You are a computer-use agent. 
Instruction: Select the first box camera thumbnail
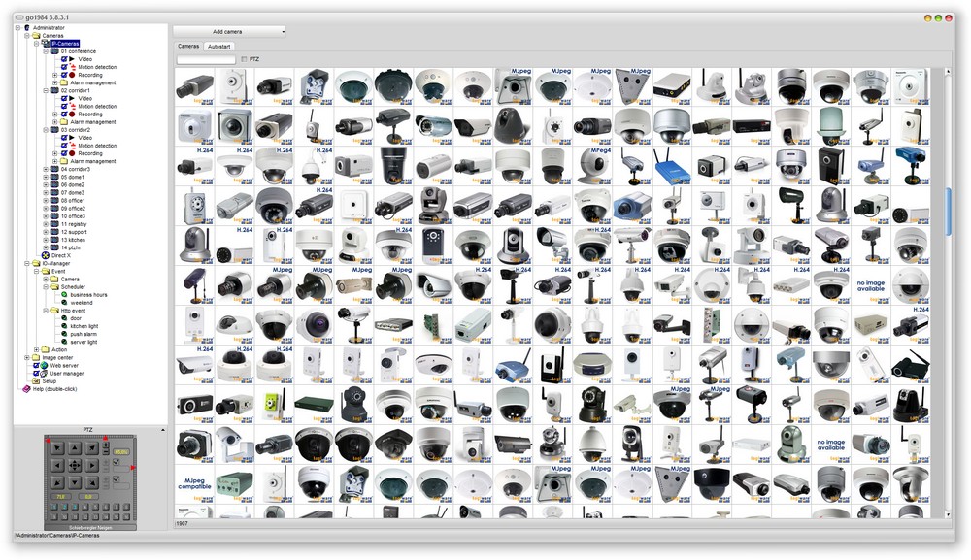[x=194, y=86]
